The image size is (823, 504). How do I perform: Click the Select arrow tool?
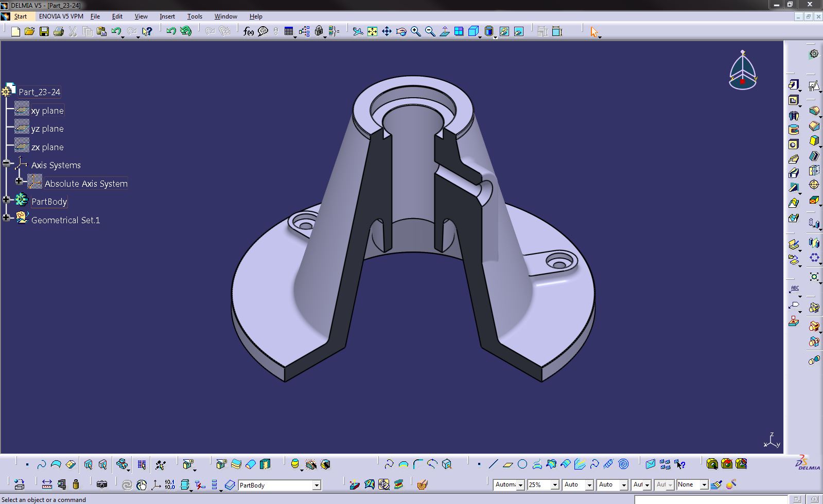[x=594, y=32]
